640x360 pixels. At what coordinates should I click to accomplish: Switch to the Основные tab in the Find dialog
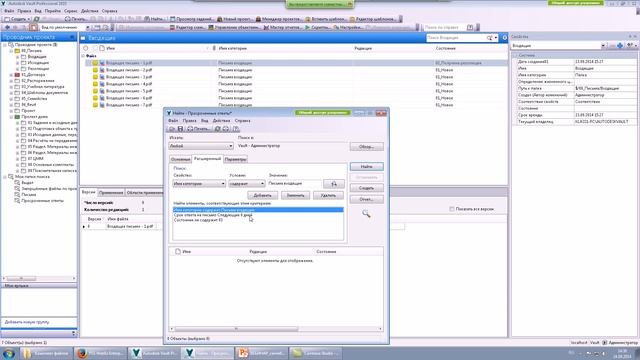[x=180, y=159]
